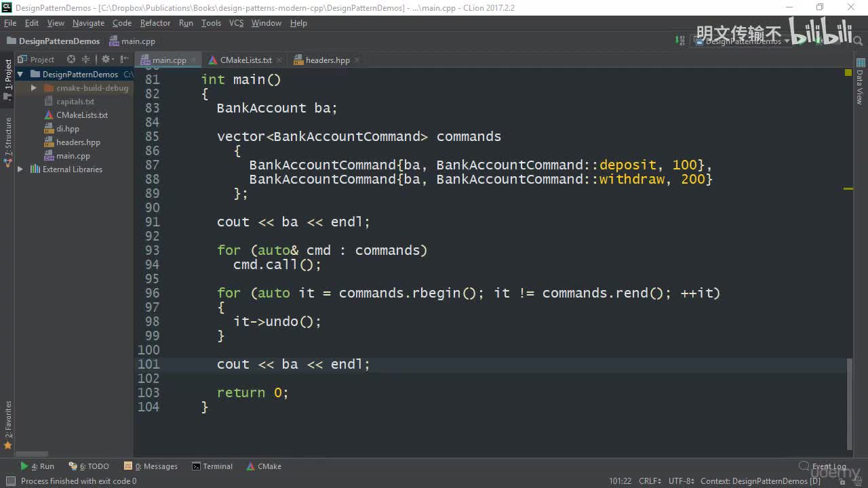Open the run configuration dropdown DesignPatternDemos
This screenshot has height=488, width=868.
[x=743, y=41]
